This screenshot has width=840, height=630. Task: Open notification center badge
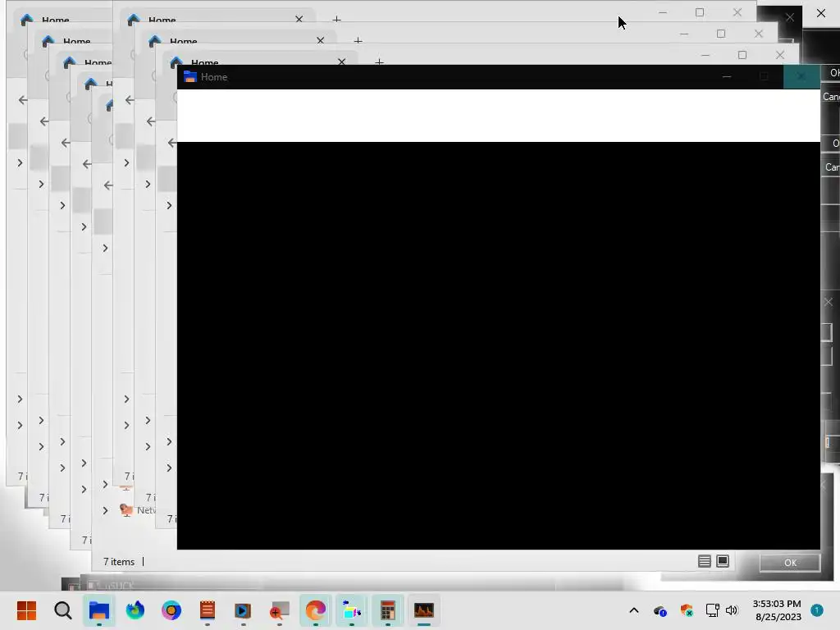point(817,610)
